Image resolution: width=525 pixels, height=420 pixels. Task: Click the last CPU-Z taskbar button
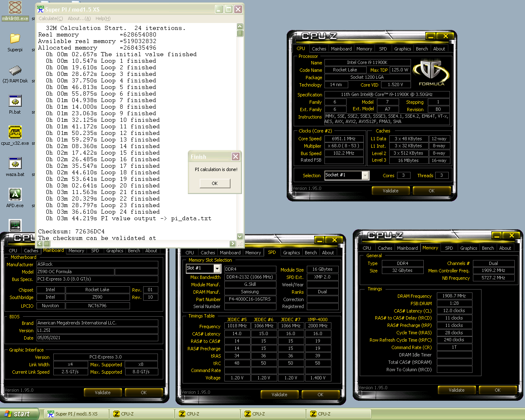click(x=338, y=414)
